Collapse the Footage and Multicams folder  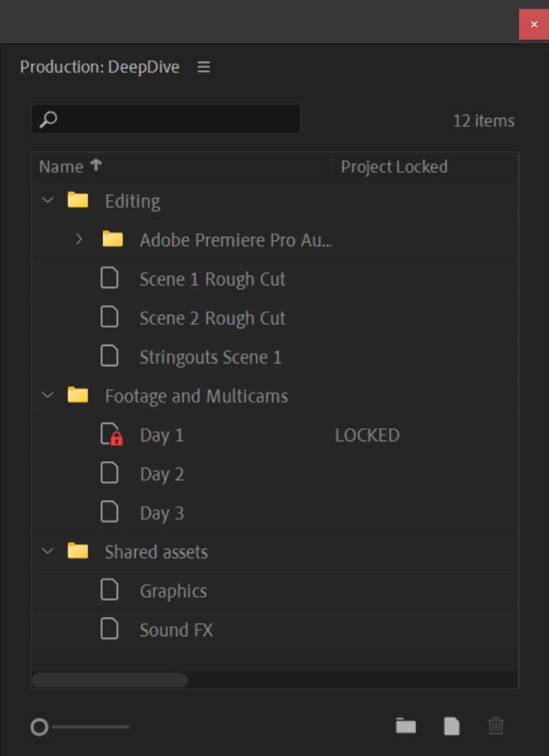coord(46,395)
